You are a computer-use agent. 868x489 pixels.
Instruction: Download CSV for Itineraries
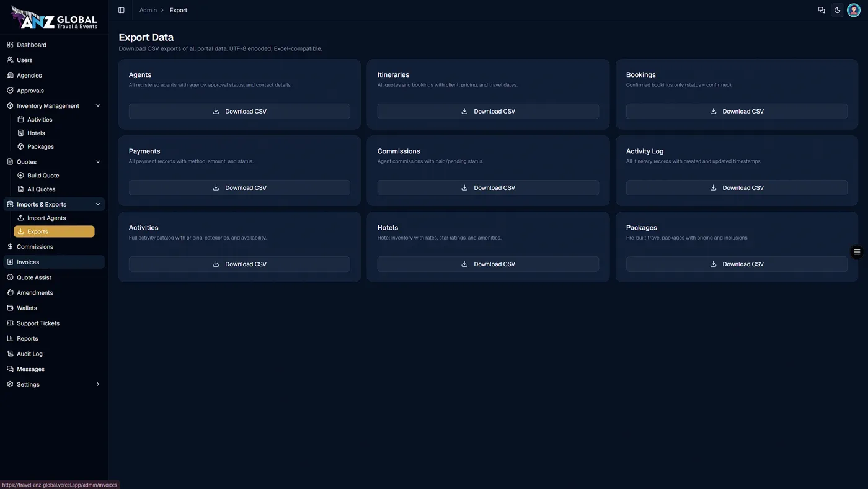(x=488, y=111)
